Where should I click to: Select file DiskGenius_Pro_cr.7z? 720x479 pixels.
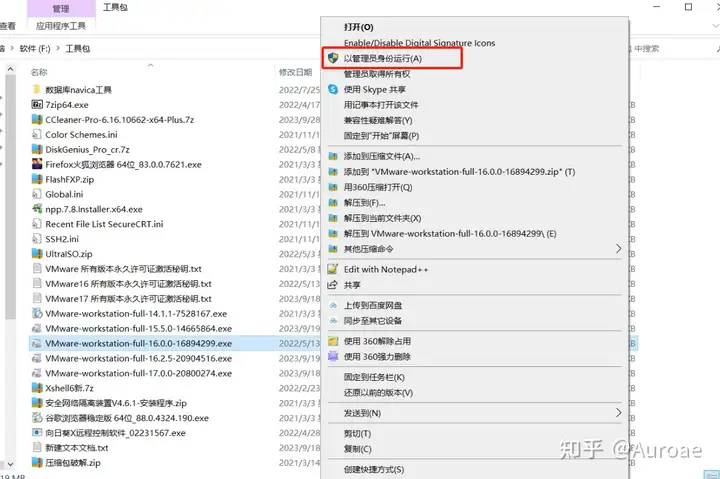pos(87,149)
